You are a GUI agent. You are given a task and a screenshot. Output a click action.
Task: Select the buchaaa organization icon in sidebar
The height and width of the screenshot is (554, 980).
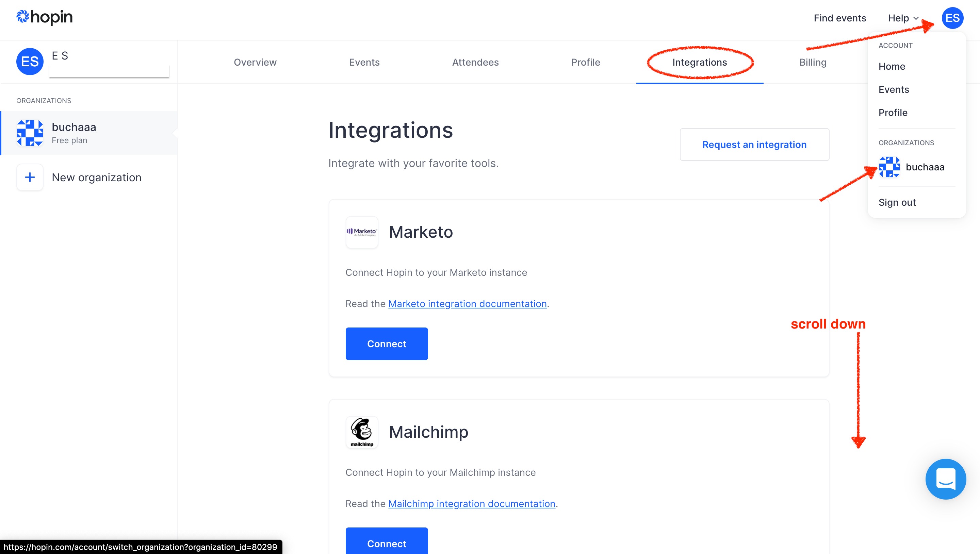coord(30,133)
